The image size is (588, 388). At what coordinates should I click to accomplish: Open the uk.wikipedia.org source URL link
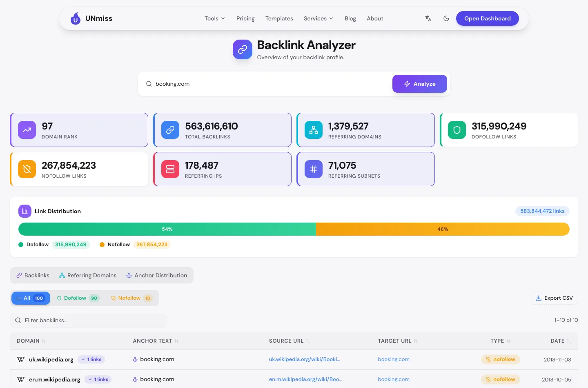(x=305, y=359)
